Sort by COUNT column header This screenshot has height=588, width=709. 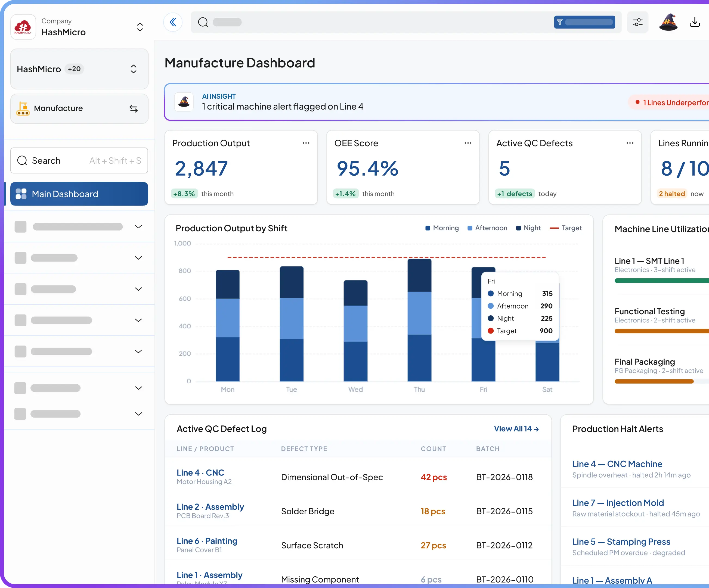434,449
